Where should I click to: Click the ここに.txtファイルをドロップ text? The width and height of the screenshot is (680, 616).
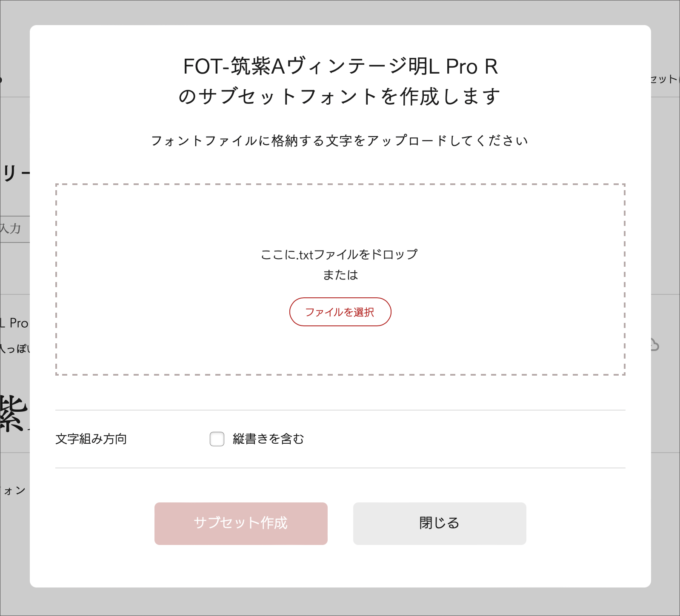pyautogui.click(x=339, y=254)
